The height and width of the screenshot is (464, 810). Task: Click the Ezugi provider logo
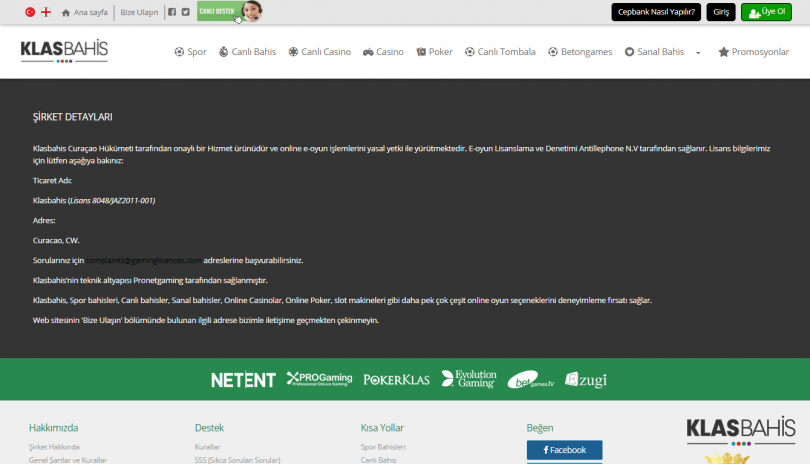click(x=586, y=380)
